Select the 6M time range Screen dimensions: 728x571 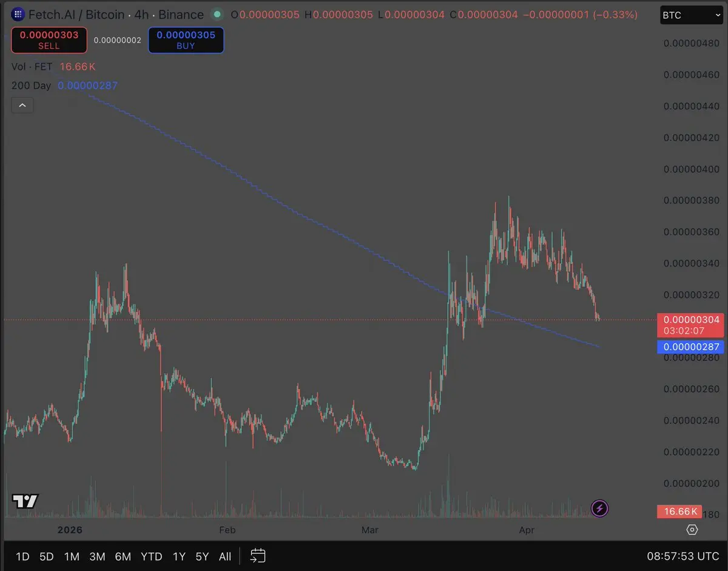(x=123, y=556)
